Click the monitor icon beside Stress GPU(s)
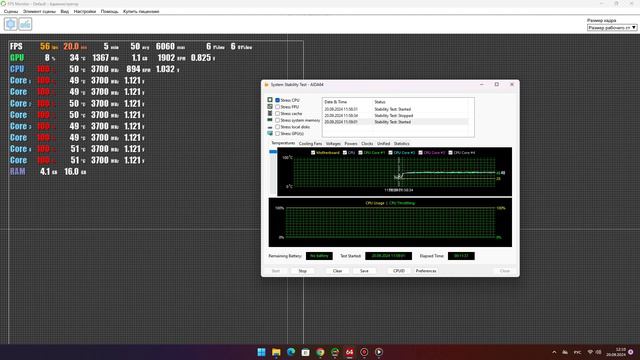Image resolution: width=640 pixels, height=360 pixels. [270, 133]
